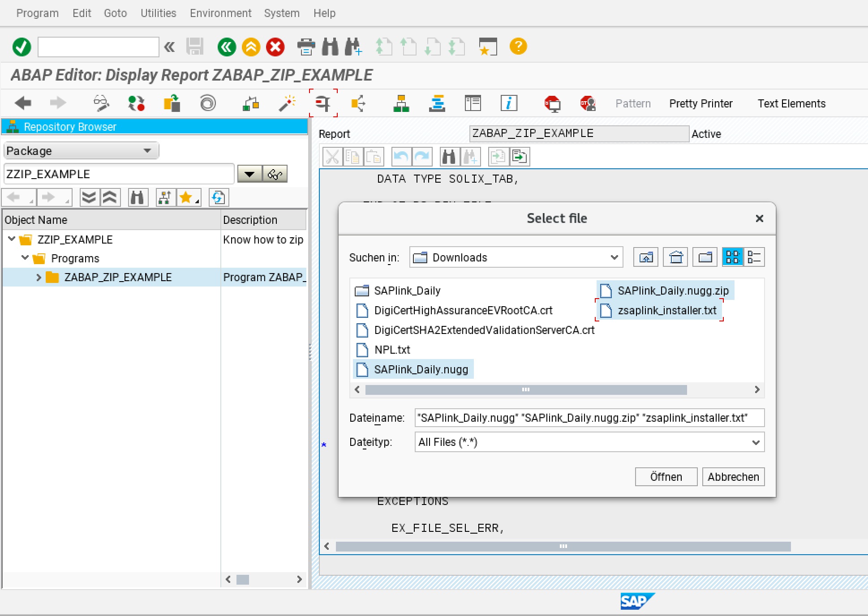Click the Print icon

click(x=306, y=47)
